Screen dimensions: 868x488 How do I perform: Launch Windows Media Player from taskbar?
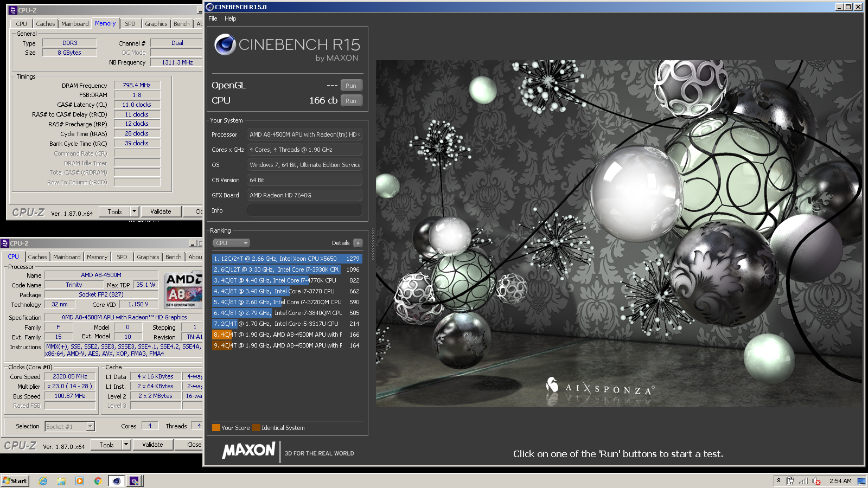point(80,481)
